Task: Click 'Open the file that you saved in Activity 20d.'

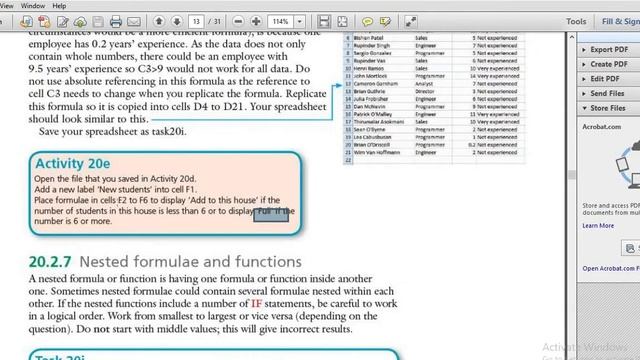Action: click(x=116, y=179)
